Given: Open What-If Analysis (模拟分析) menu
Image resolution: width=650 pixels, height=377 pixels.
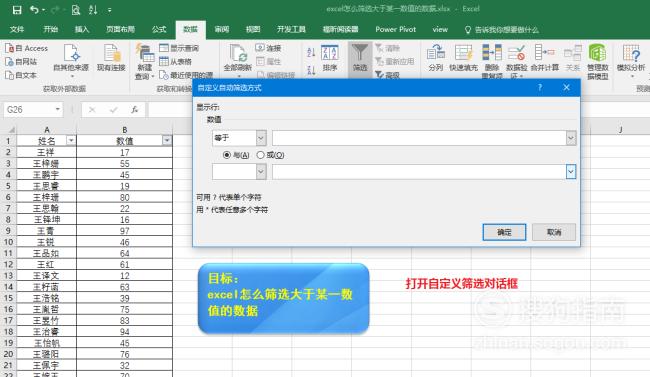Looking at the screenshot, I should click(x=631, y=61).
